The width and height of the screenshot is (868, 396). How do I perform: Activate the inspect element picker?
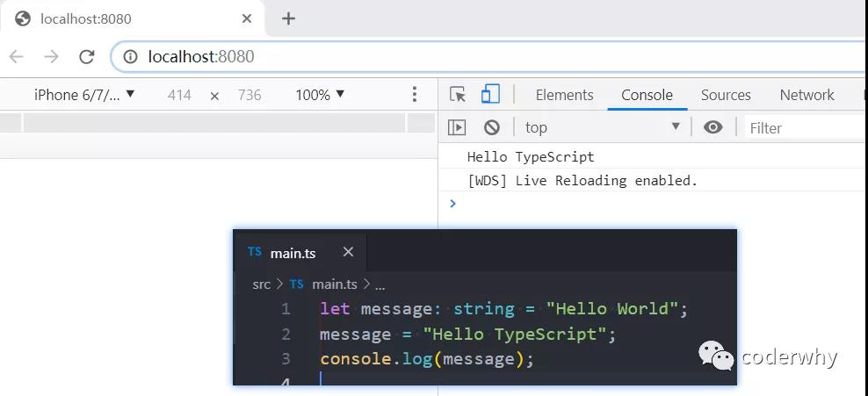[x=458, y=95]
